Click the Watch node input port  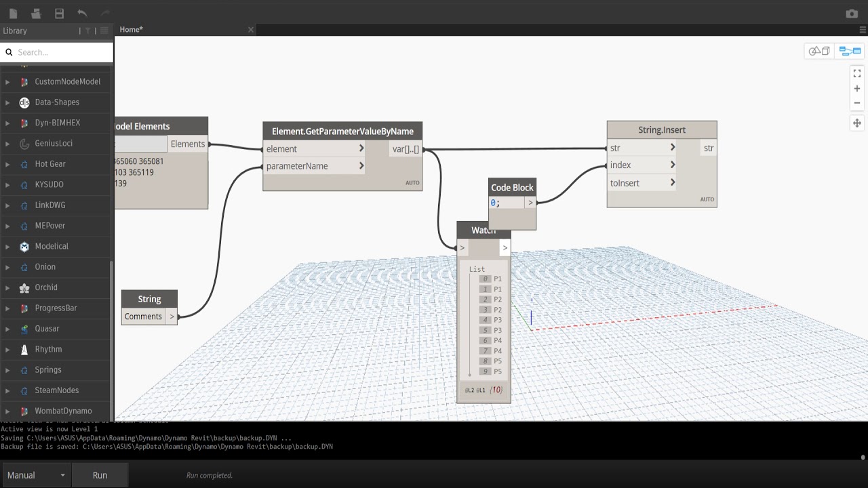point(462,248)
